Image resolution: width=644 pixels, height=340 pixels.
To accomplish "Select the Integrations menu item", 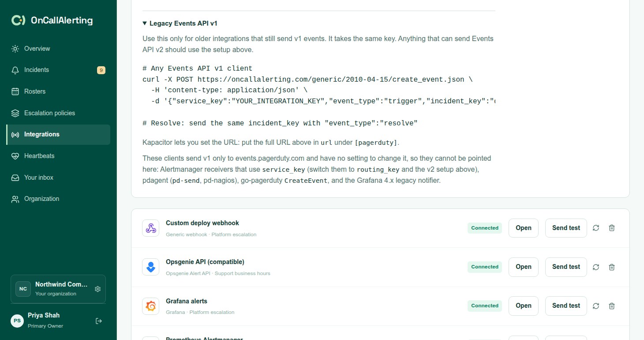I will pyautogui.click(x=58, y=135).
